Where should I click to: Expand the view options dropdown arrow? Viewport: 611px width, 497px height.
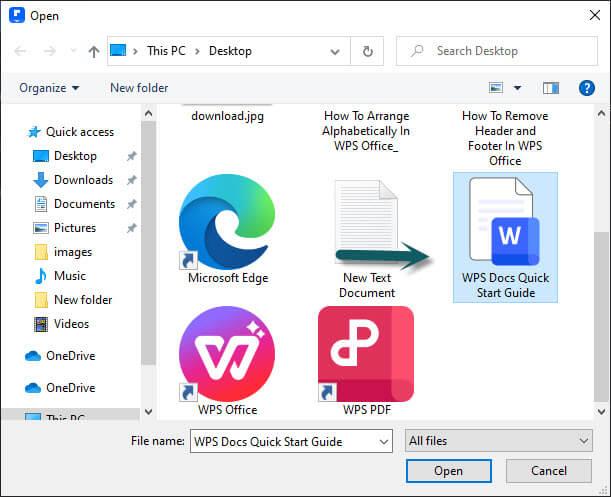pyautogui.click(x=517, y=88)
